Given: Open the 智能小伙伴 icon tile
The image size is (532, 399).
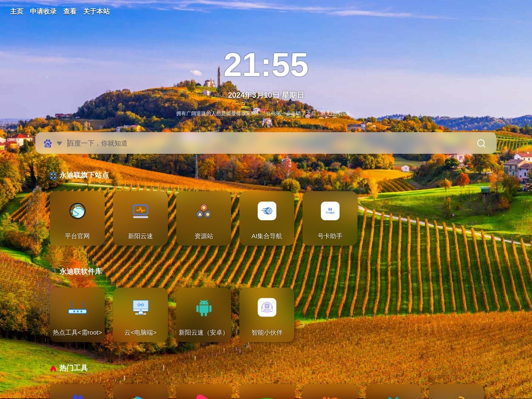Looking at the screenshot, I should coord(267,308).
